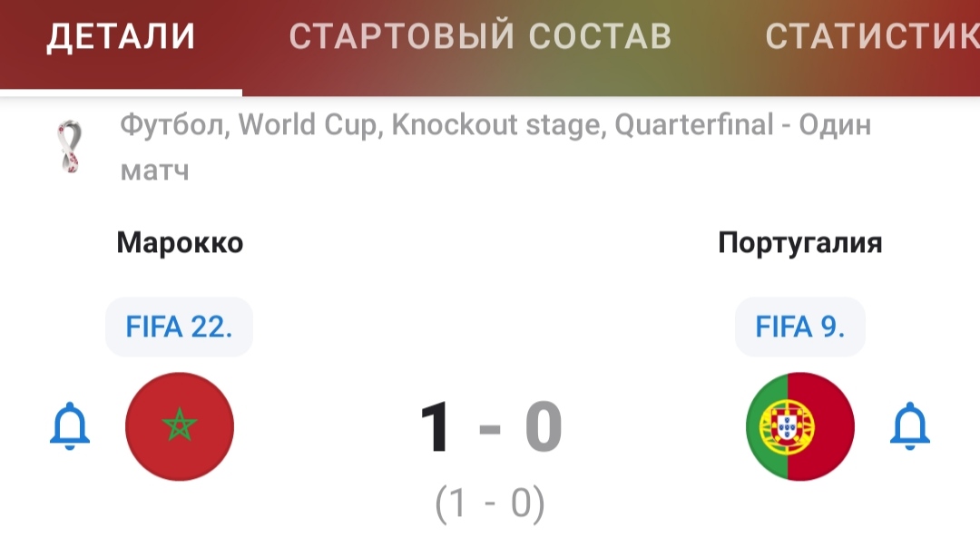980x547 pixels.
Task: Toggle match notifications bell for Марокко
Action: click(69, 426)
